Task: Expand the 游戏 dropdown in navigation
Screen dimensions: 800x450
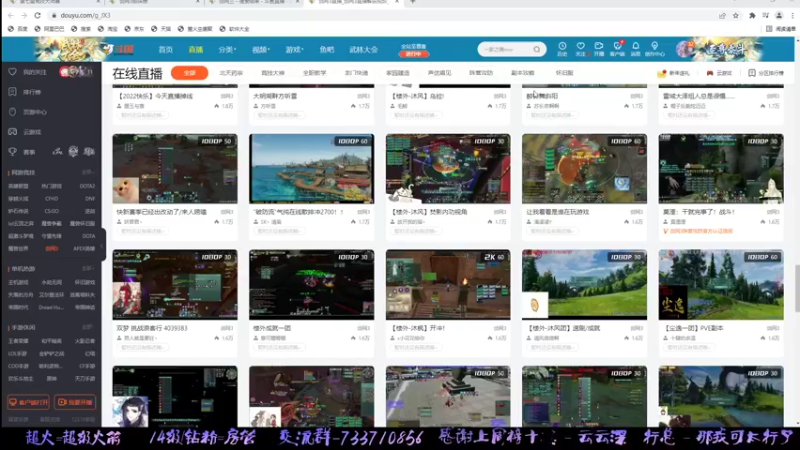Action: (294, 49)
